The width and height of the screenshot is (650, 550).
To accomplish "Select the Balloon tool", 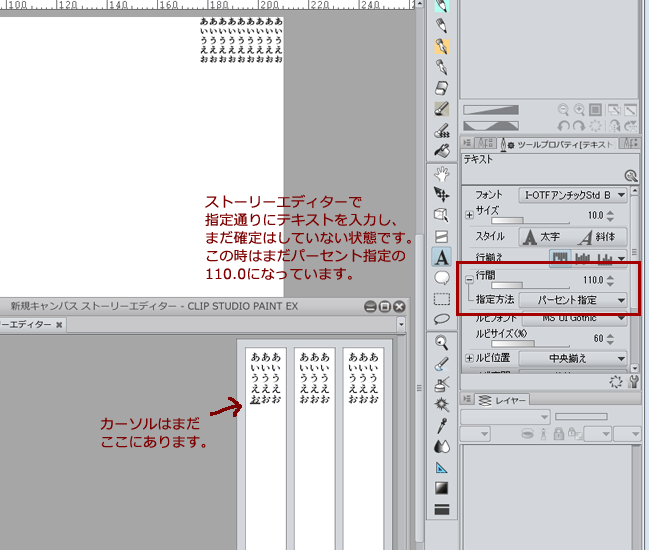I will tap(442, 278).
